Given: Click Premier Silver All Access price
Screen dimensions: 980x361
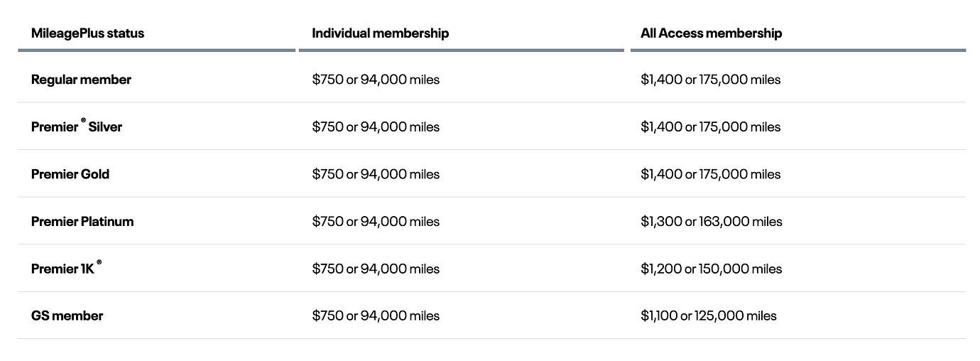Looking at the screenshot, I should [x=710, y=126].
